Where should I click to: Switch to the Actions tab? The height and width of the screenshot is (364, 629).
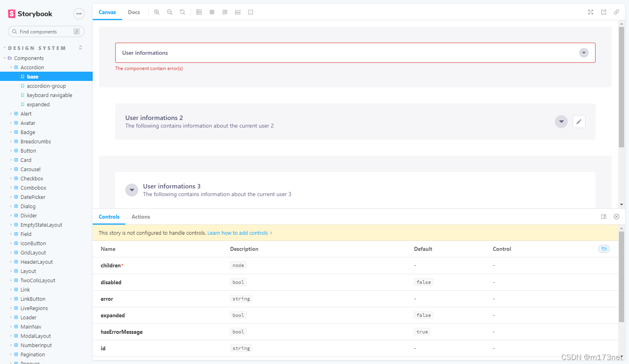coord(140,217)
